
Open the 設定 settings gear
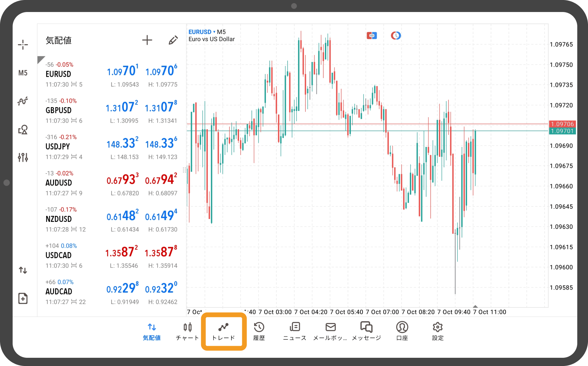coord(438,331)
